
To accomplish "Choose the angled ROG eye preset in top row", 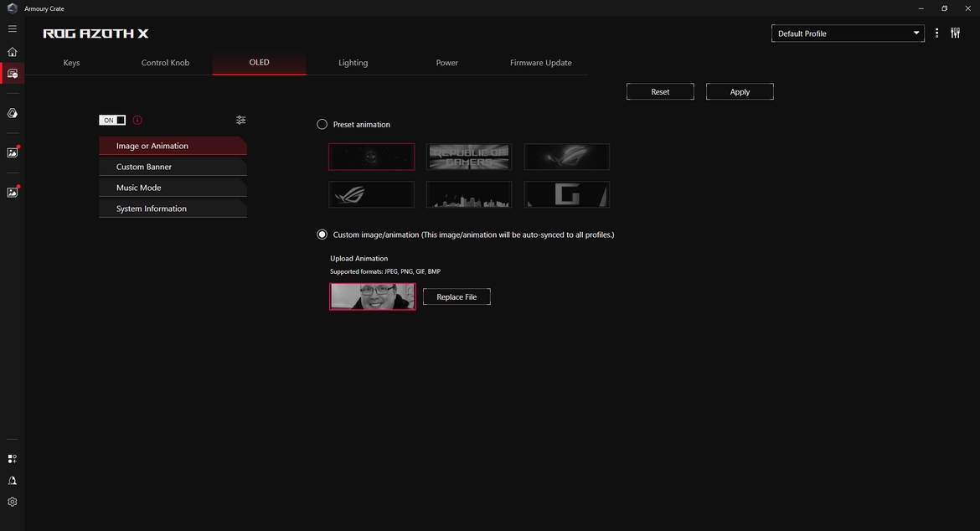I will pyautogui.click(x=567, y=157).
